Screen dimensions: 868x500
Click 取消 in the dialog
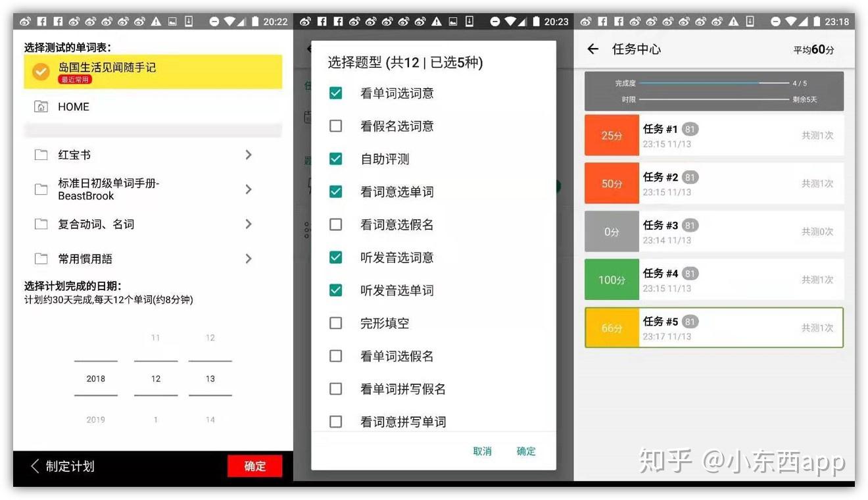tap(482, 451)
